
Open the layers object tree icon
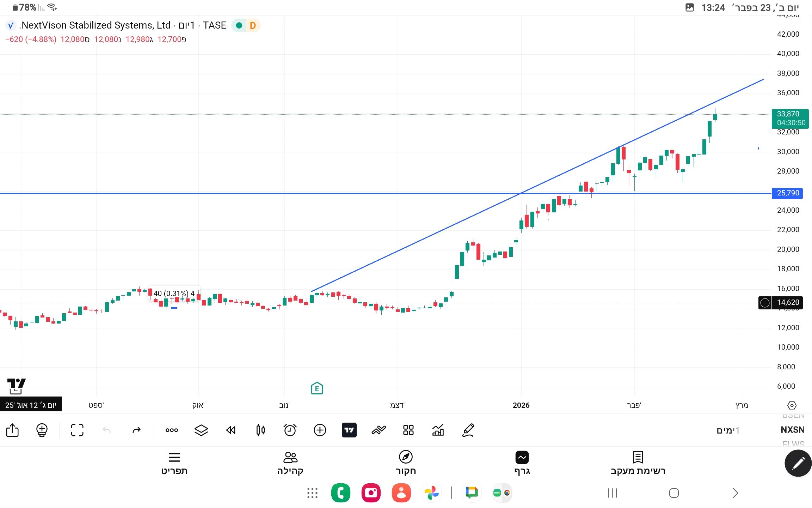201,430
